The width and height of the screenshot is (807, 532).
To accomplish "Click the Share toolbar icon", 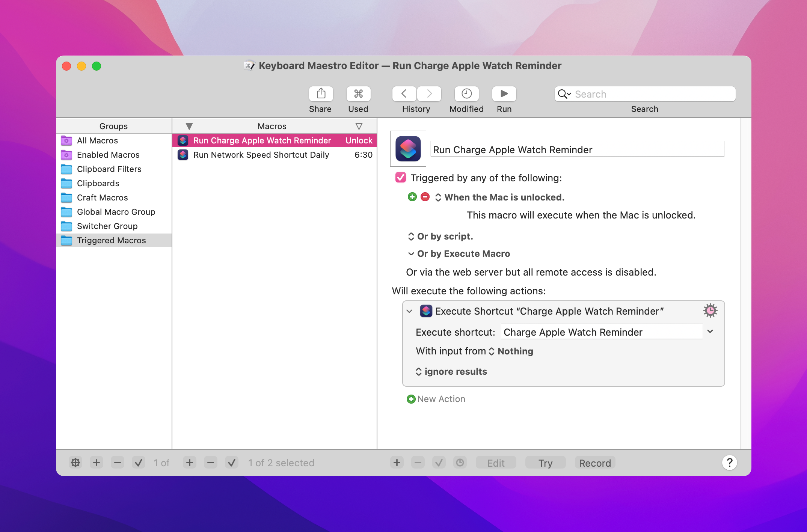I will coord(321,94).
